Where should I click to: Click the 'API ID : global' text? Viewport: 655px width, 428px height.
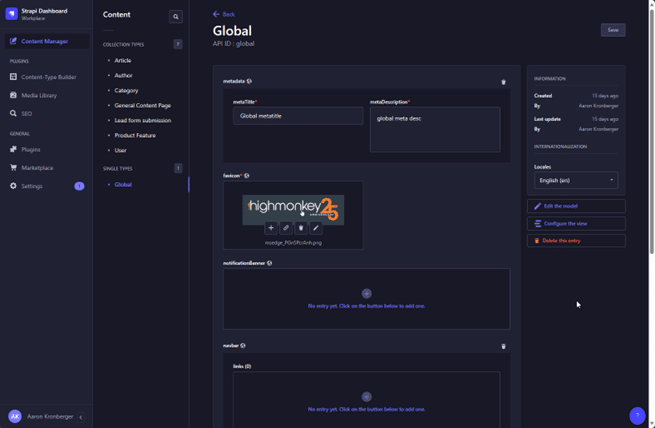[x=234, y=44]
